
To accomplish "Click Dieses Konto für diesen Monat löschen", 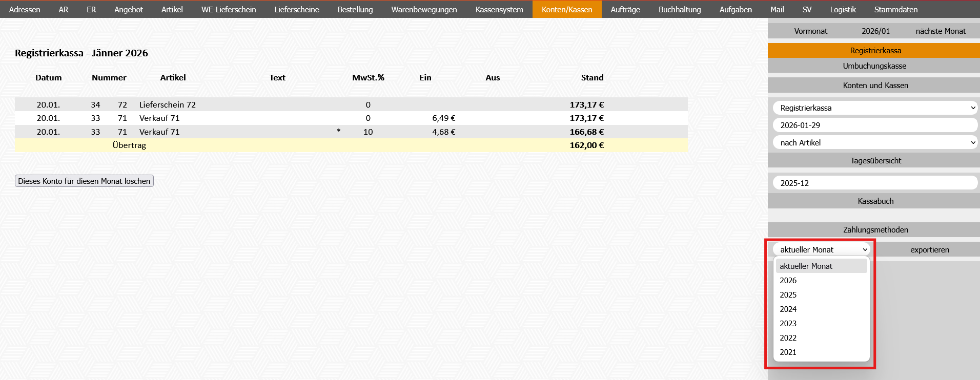I will [x=84, y=181].
